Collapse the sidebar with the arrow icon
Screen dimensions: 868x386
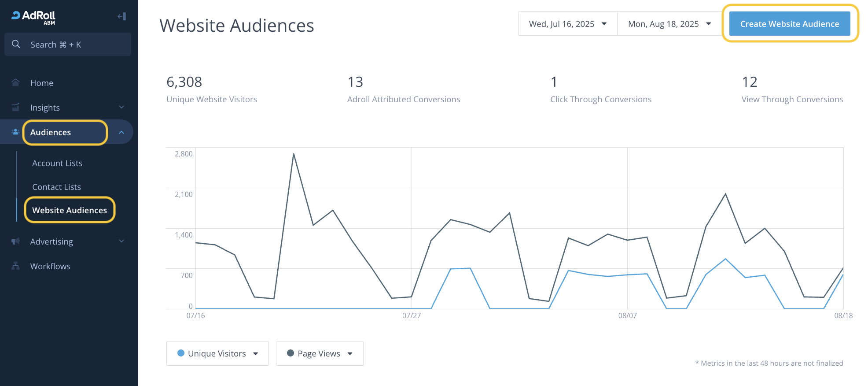pos(122,16)
